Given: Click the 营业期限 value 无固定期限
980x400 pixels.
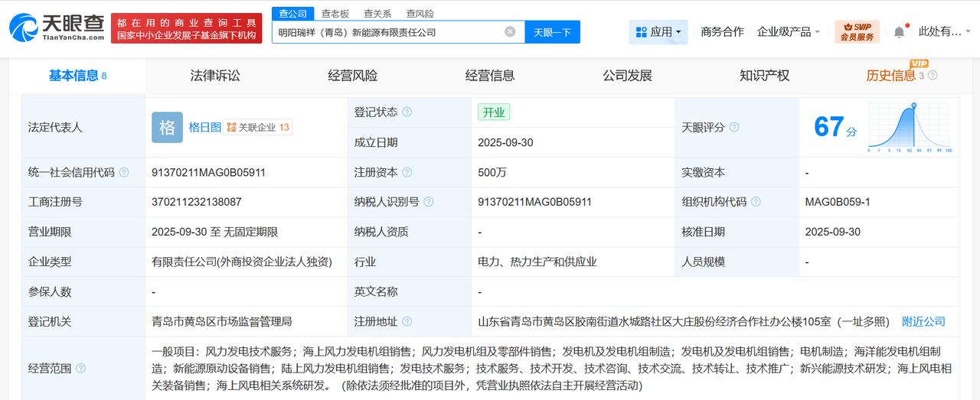Looking at the screenshot, I should point(251,232).
